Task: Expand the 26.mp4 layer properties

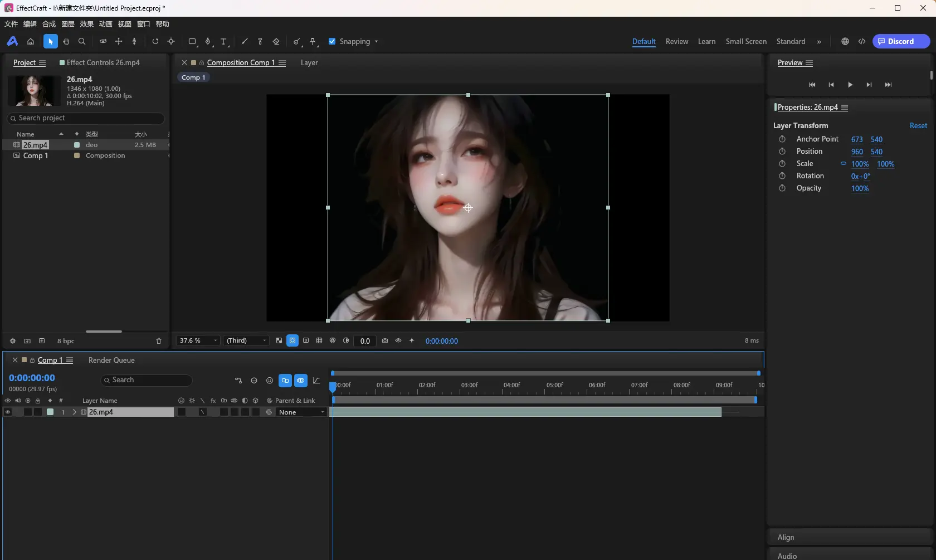Action: pos(74,412)
